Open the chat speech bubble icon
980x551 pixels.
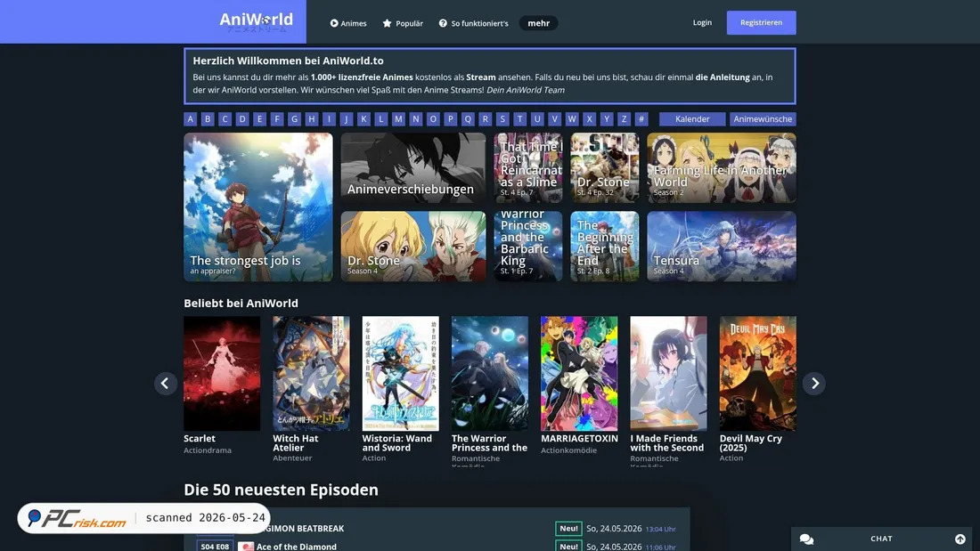click(x=807, y=539)
